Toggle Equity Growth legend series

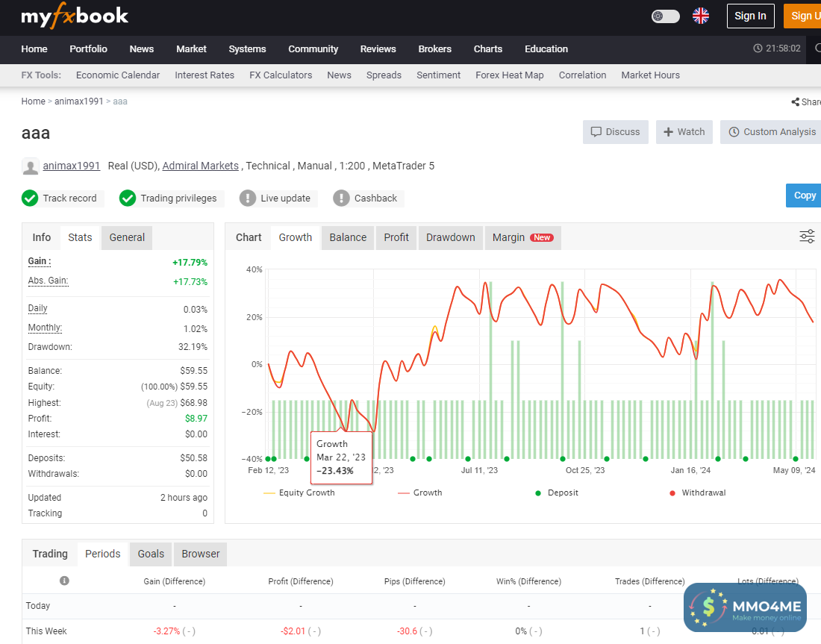coord(299,493)
